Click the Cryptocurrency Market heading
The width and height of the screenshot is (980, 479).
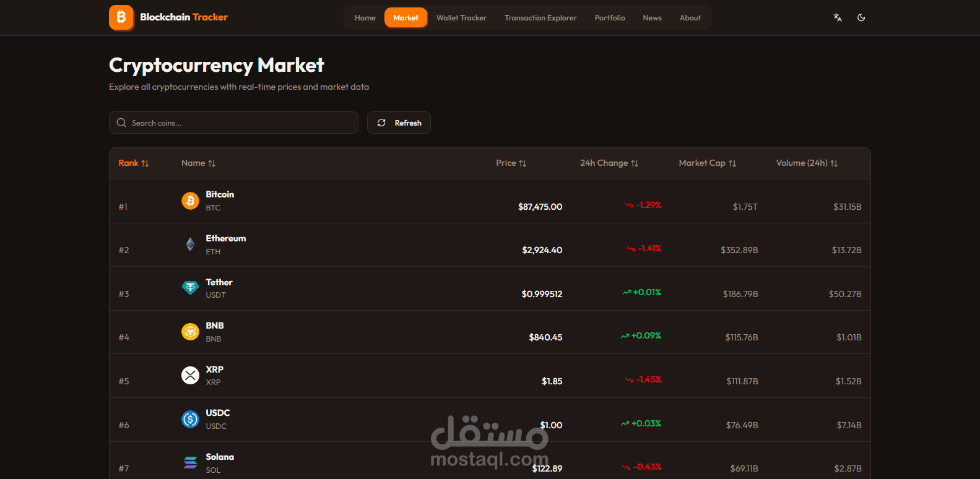217,65
